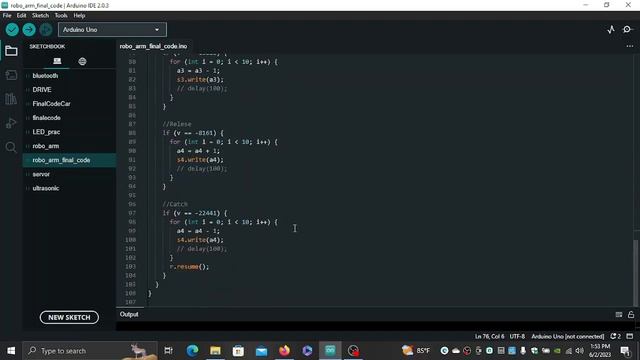The height and width of the screenshot is (360, 640).
Task: Open the Debug sidebar icon
Action: 11,123
